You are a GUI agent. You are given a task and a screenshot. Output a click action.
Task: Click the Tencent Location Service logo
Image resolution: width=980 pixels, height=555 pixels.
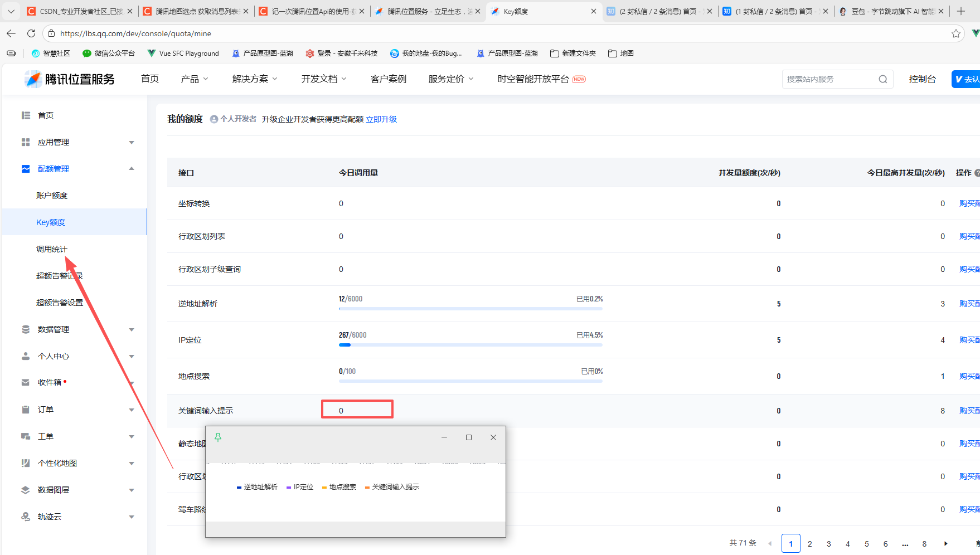point(70,79)
